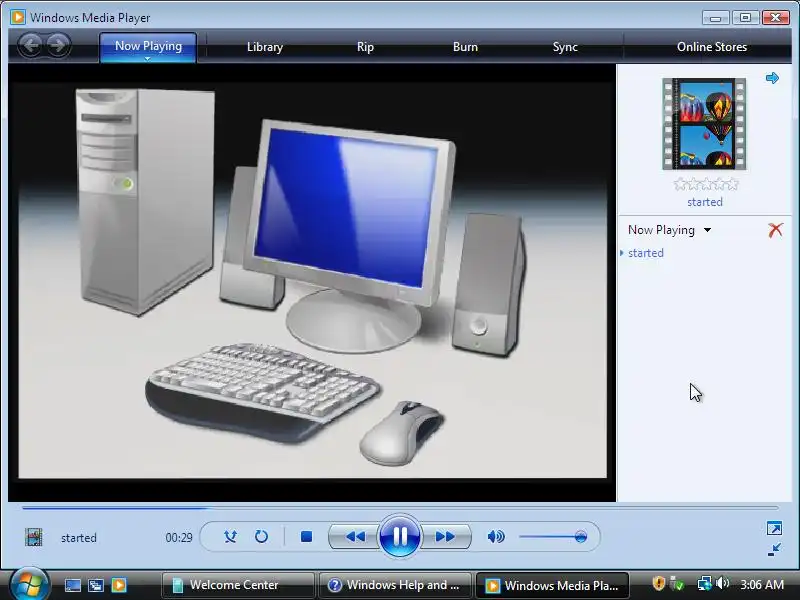Click Switch between windows quick launch icon
The width and height of the screenshot is (800, 600).
click(96, 585)
